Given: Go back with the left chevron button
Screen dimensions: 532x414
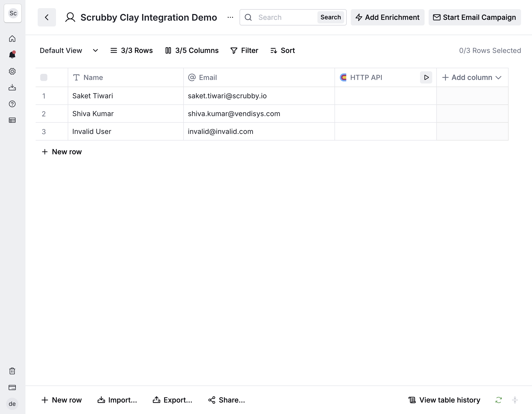Looking at the screenshot, I should pos(47,17).
